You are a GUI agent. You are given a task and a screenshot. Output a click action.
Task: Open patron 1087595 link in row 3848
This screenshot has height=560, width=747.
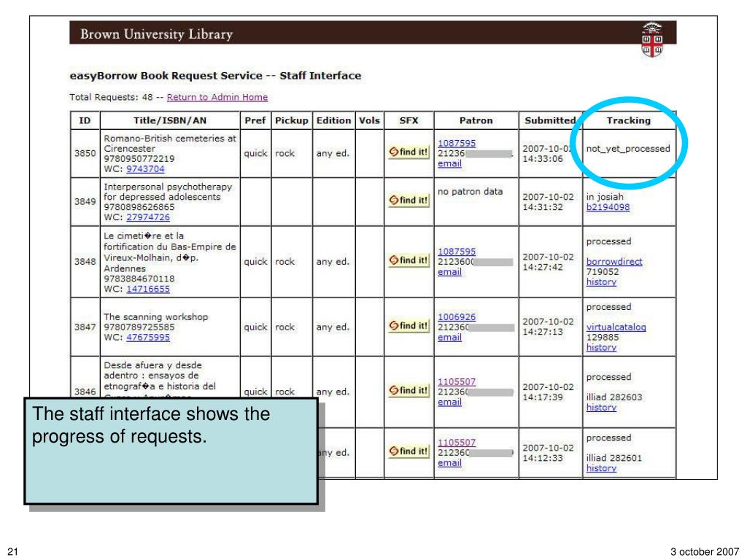coord(457,252)
